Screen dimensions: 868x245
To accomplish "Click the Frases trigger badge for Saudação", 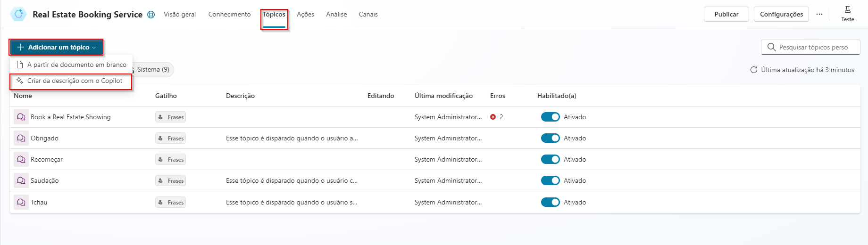I will (x=170, y=181).
